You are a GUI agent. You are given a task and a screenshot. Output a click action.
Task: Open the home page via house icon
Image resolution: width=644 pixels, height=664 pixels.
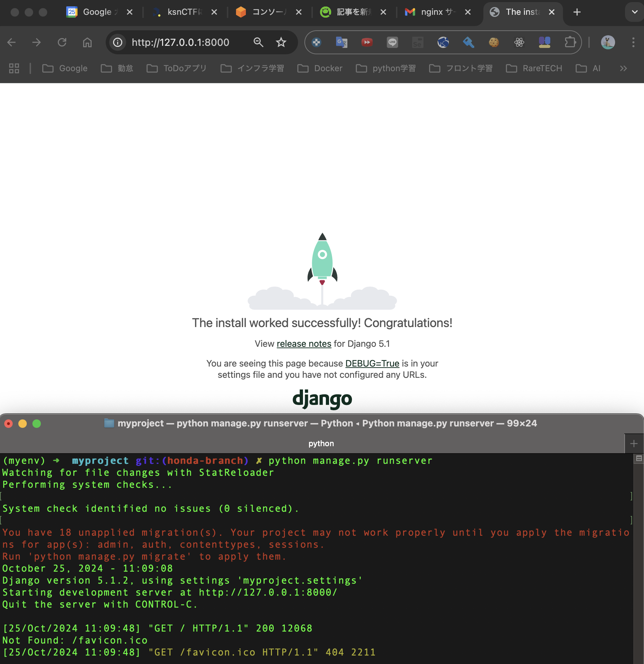point(87,43)
